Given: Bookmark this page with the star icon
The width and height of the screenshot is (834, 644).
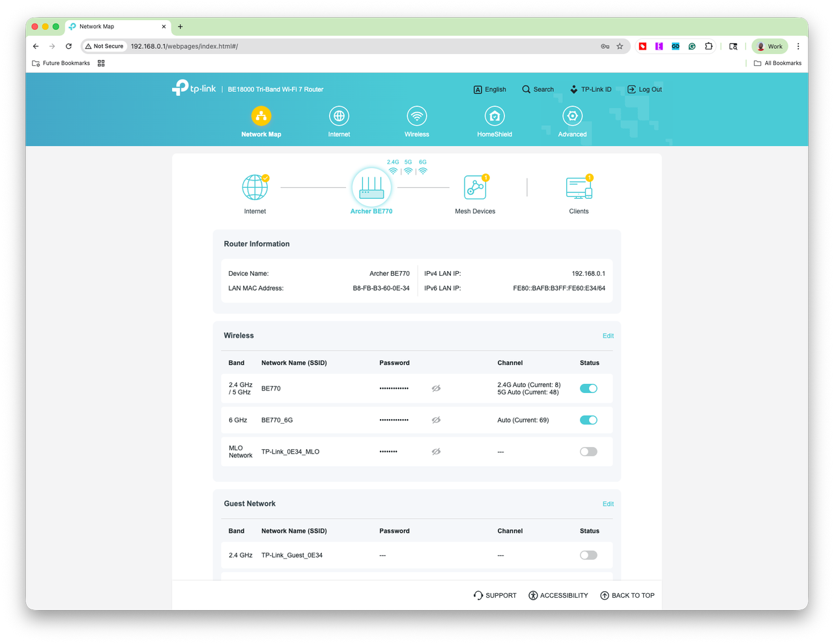Looking at the screenshot, I should (620, 46).
